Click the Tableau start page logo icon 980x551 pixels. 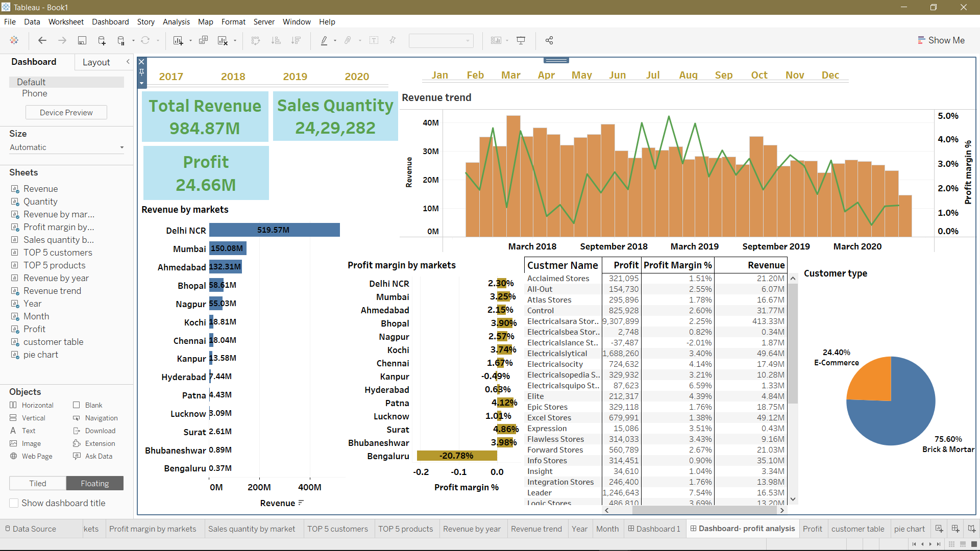tap(14, 40)
